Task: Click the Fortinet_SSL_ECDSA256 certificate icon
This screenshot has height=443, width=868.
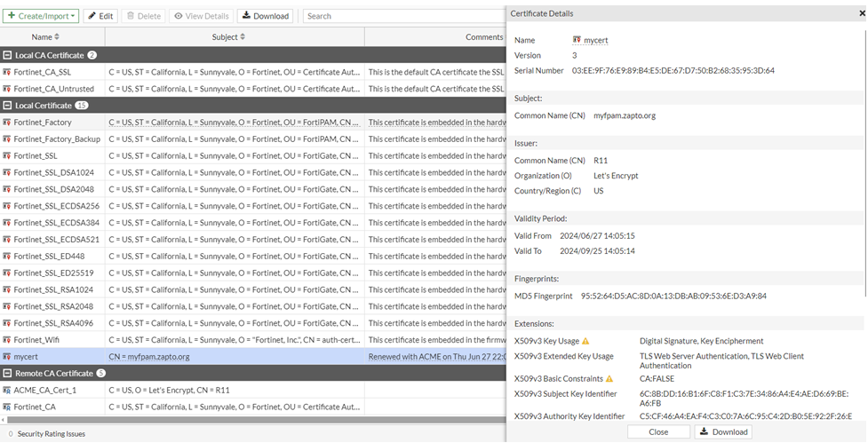Action: pyautogui.click(x=6, y=206)
